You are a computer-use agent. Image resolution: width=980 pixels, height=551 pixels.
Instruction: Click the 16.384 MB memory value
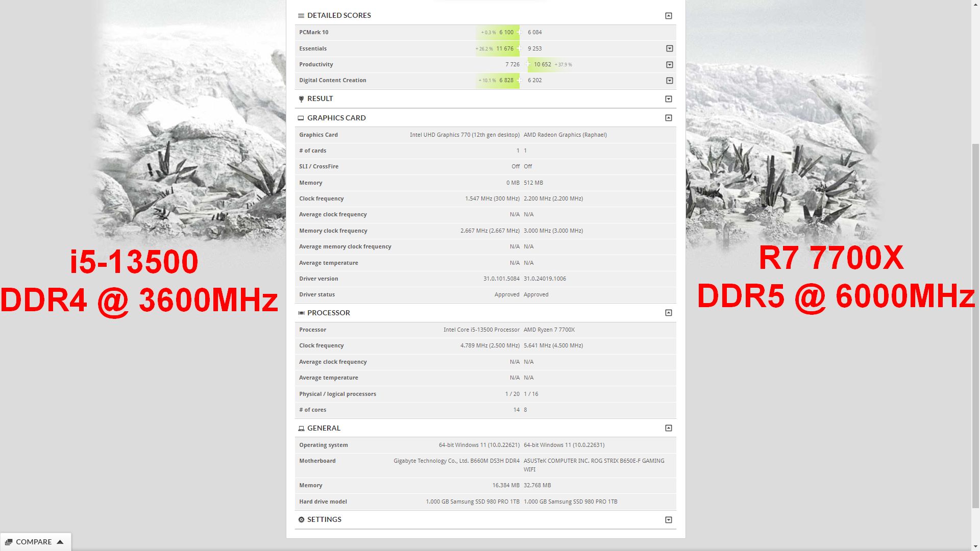[506, 485]
